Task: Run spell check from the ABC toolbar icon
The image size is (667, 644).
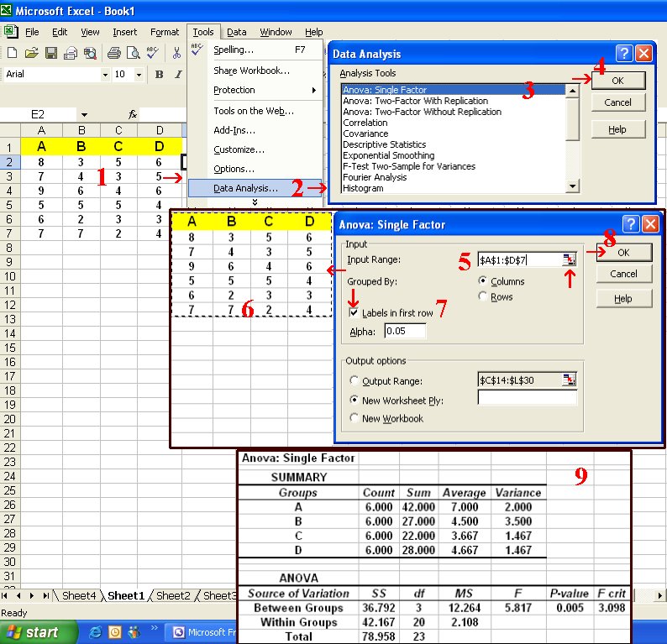Action: pyautogui.click(x=153, y=53)
